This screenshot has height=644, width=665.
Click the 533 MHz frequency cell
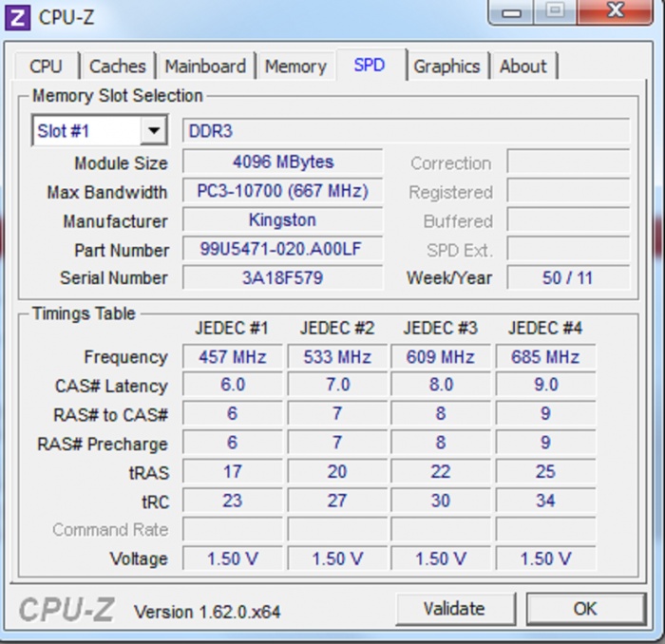[x=337, y=356]
